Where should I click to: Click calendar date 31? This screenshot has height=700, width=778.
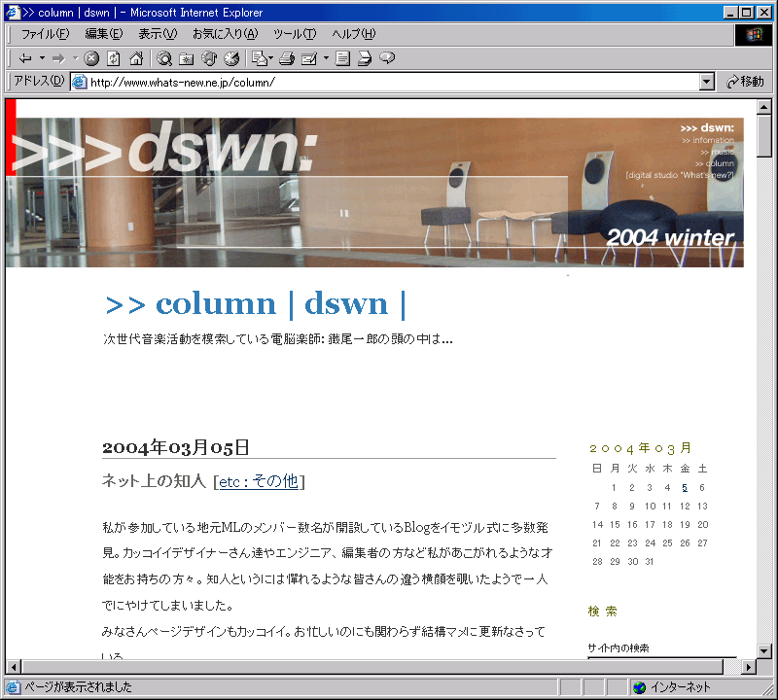(x=650, y=562)
